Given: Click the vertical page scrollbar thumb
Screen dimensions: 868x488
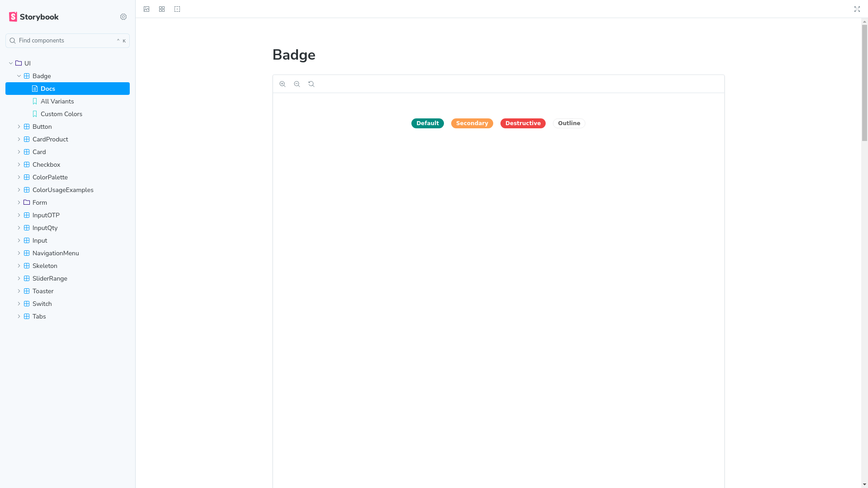Looking at the screenshot, I should (x=864, y=83).
